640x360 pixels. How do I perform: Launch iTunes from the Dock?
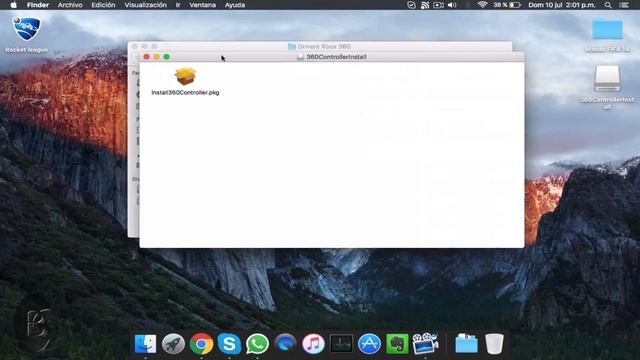313,344
